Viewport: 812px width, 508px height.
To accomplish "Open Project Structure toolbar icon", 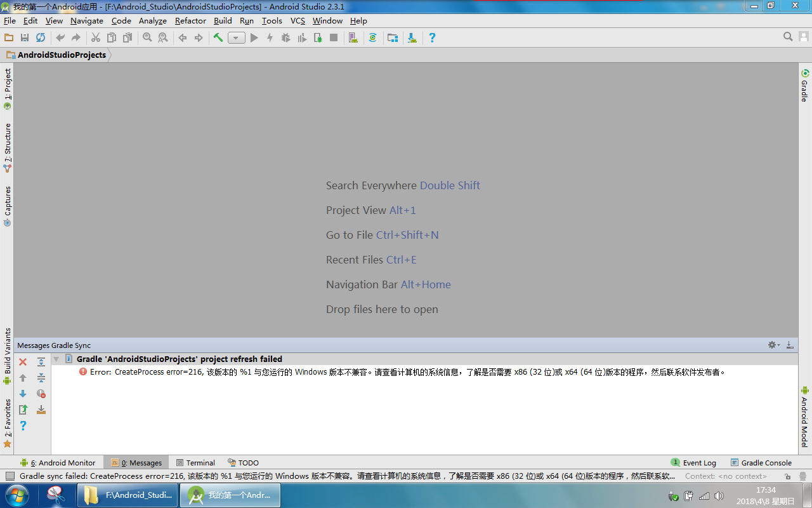I will point(393,37).
